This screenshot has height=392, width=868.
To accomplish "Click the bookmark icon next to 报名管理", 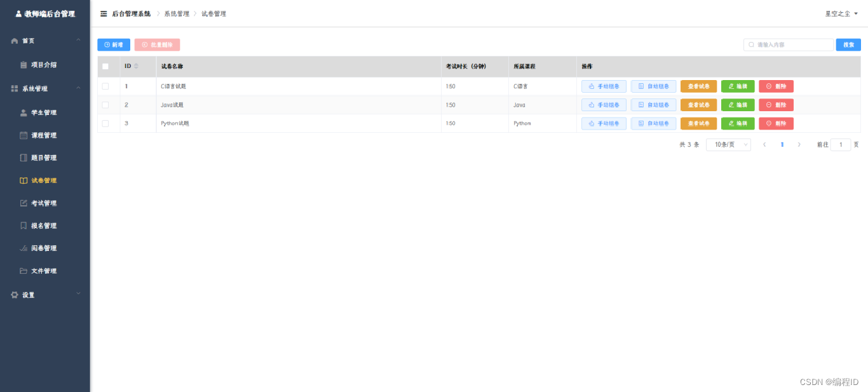I will click(24, 226).
